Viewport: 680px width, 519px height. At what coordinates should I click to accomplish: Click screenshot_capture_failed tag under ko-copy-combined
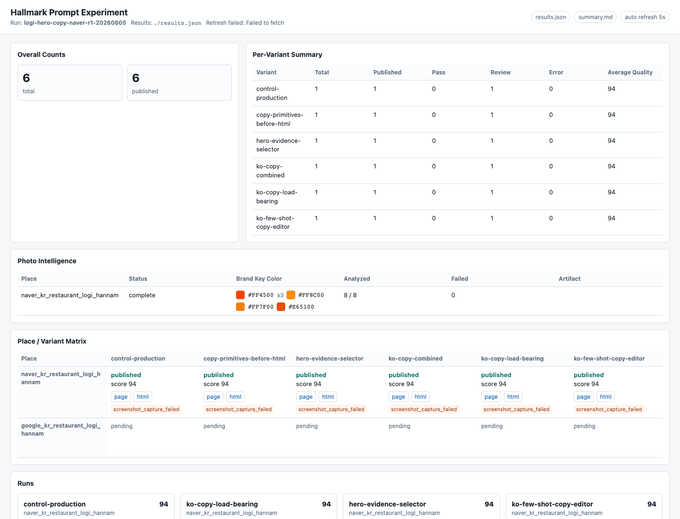[x=424, y=409]
